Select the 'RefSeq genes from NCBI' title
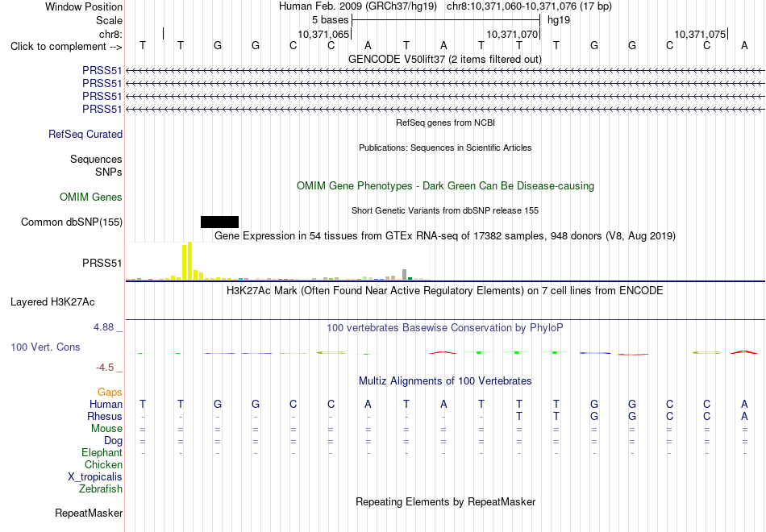Viewport: 766px width, 532px height. [x=446, y=123]
